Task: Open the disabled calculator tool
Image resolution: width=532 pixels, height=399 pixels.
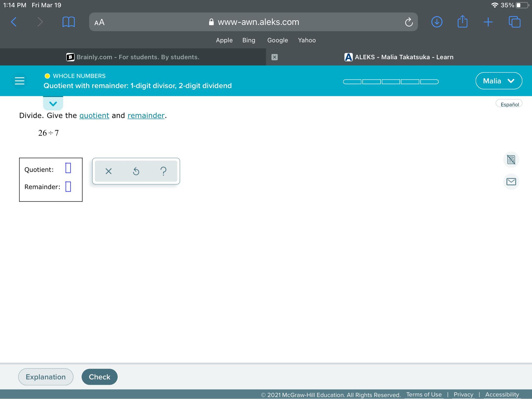Action: 511,159
